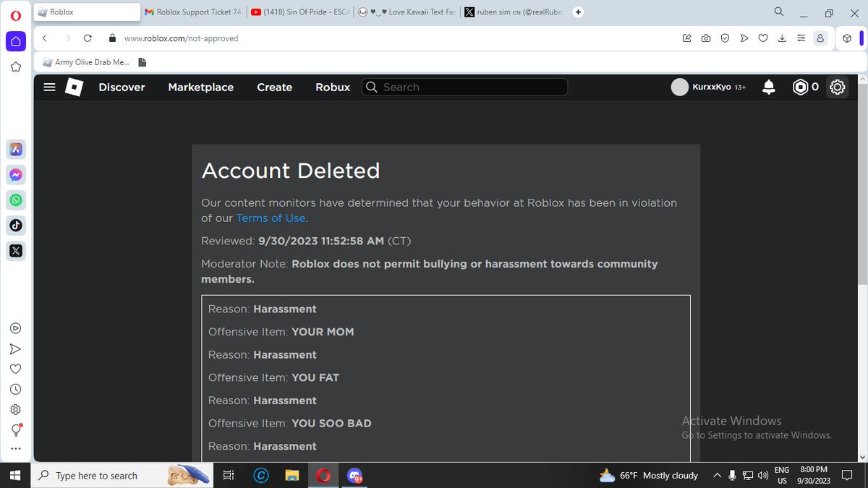Open Marketplace in Roblox nav

(x=201, y=87)
